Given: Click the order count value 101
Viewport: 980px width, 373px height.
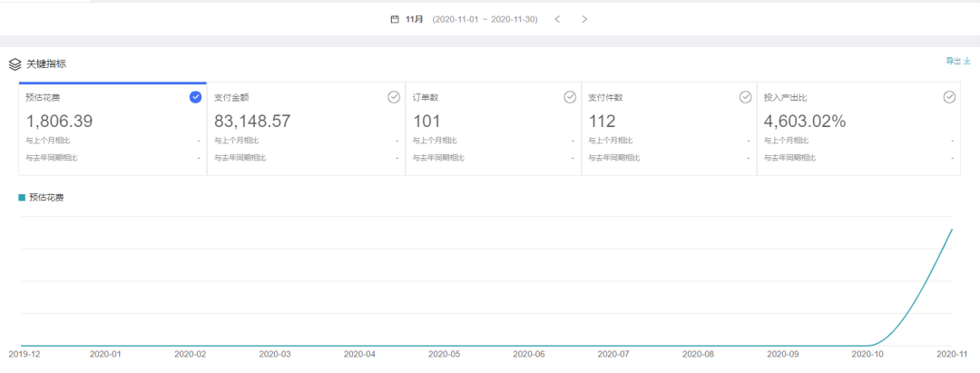Looking at the screenshot, I should 426,122.
